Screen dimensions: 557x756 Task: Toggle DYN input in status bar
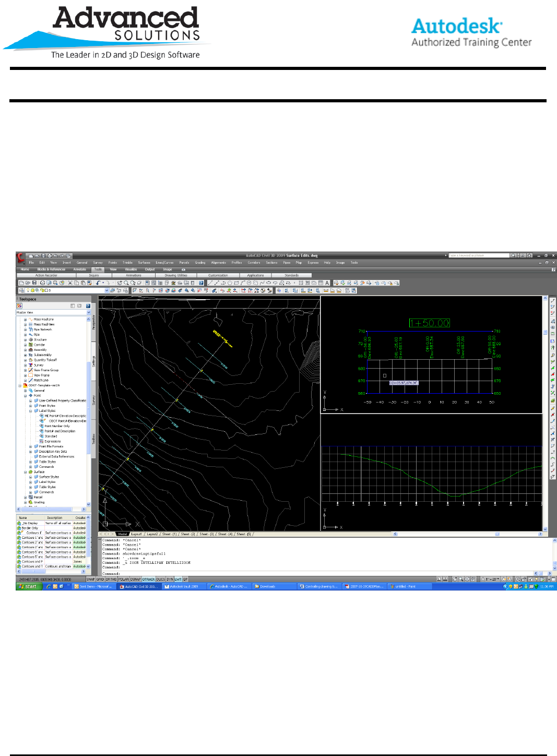tap(170, 580)
